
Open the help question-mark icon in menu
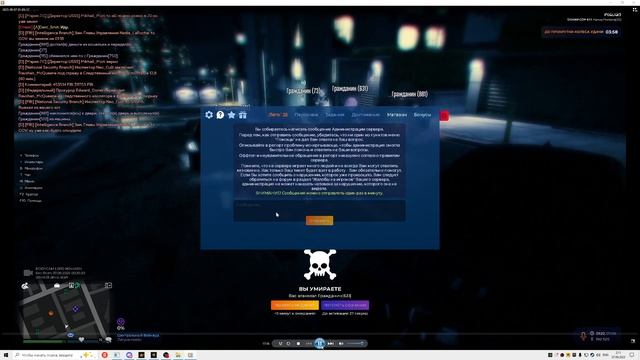tap(220, 115)
